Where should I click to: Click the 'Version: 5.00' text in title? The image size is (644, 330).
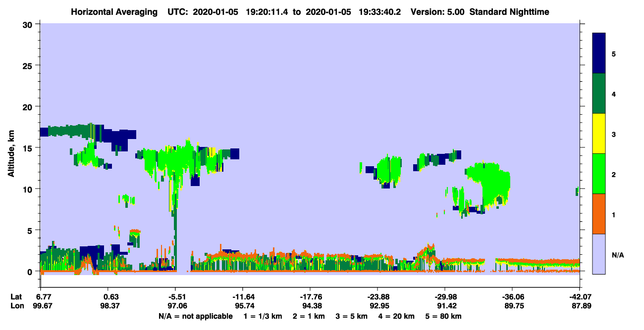pos(438,11)
